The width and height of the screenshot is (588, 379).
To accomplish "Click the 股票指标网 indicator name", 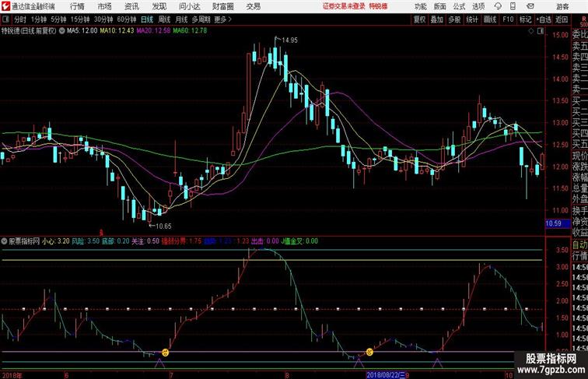I will coord(24,241).
